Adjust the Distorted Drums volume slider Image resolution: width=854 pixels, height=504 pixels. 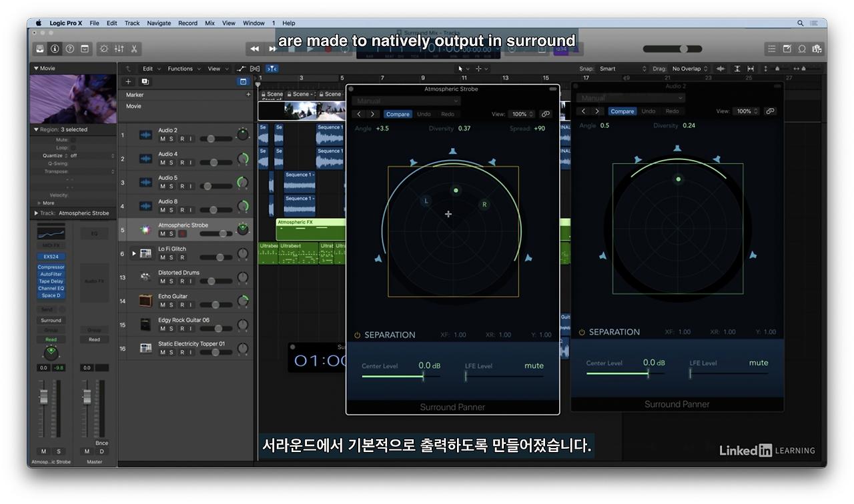pyautogui.click(x=216, y=281)
